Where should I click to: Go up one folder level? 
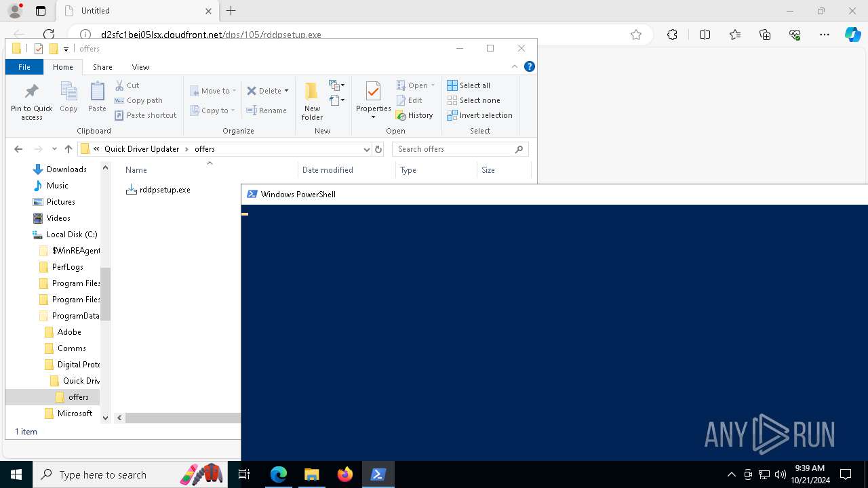68,149
